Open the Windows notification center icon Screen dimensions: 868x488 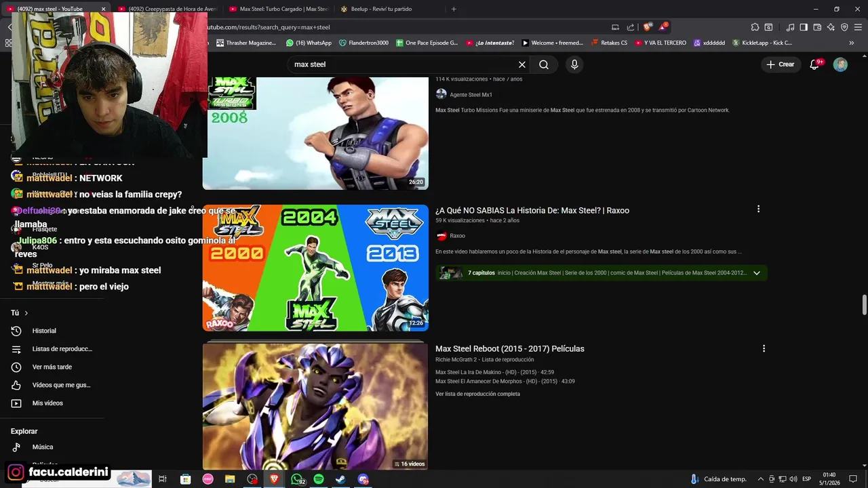pyautogui.click(x=853, y=479)
